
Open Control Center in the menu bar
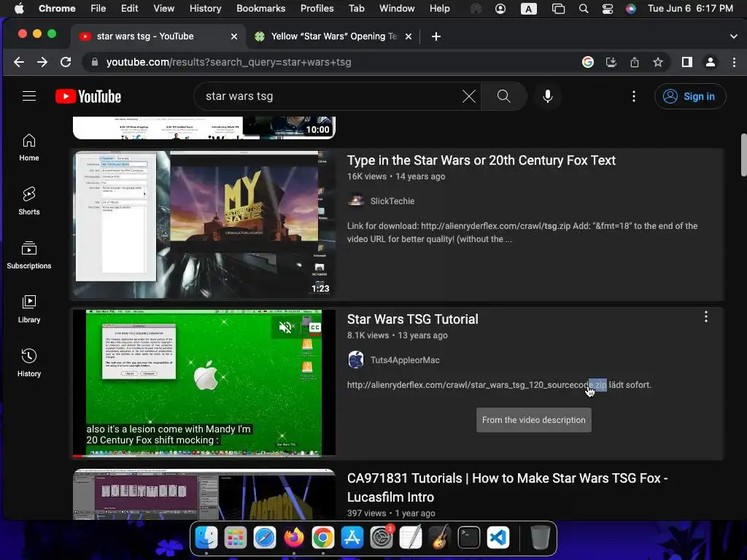(x=607, y=9)
